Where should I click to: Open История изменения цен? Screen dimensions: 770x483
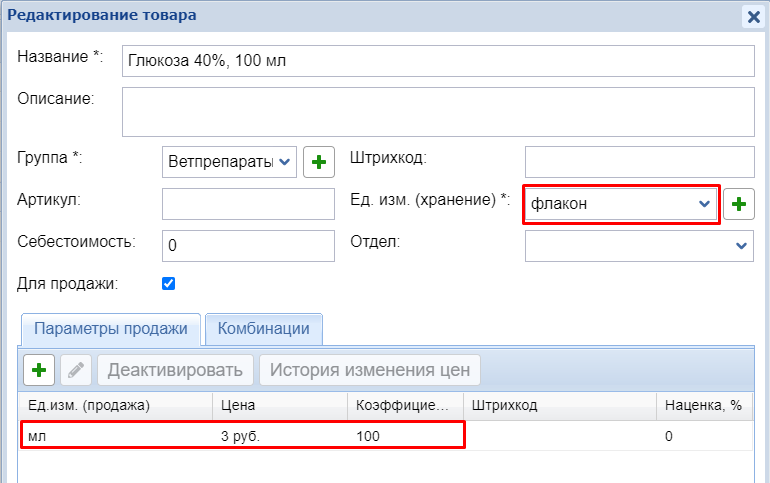tap(370, 370)
